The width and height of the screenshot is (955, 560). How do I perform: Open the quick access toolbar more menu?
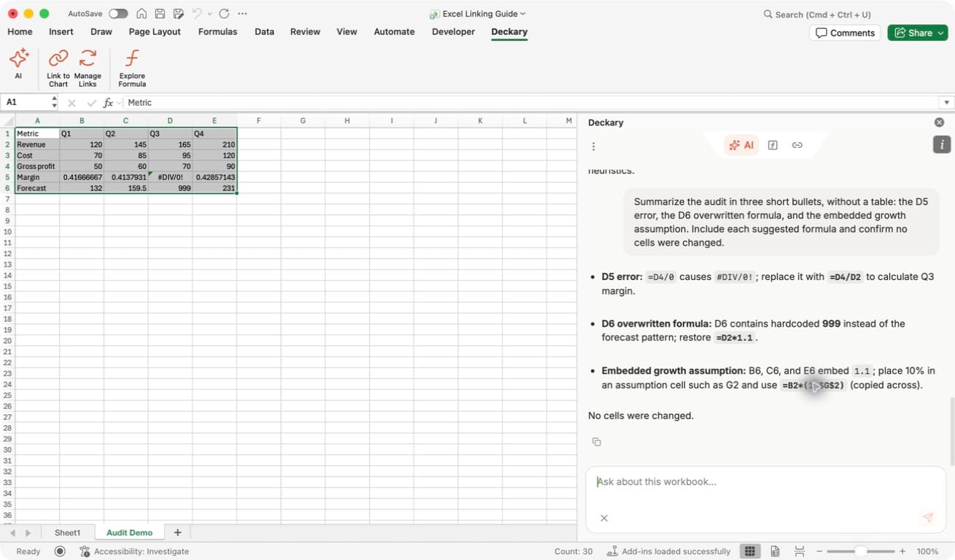243,14
